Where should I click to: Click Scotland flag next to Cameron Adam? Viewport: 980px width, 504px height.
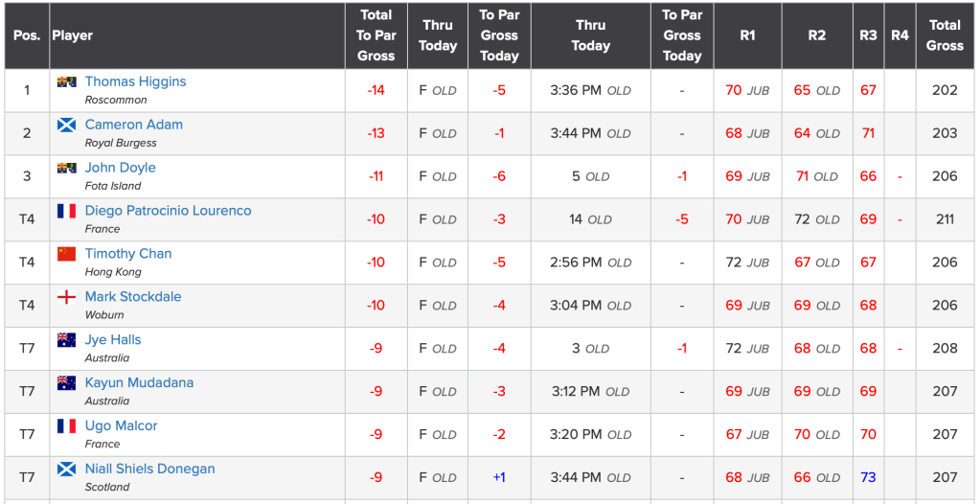click(x=66, y=125)
